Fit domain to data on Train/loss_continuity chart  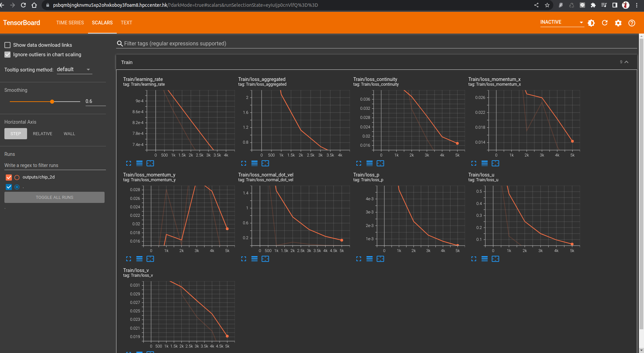click(x=380, y=163)
